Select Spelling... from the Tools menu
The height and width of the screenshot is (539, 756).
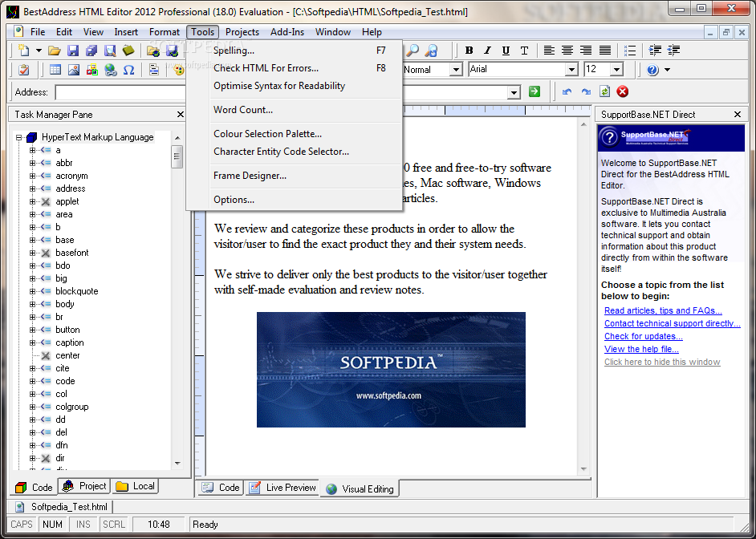pyautogui.click(x=295, y=50)
